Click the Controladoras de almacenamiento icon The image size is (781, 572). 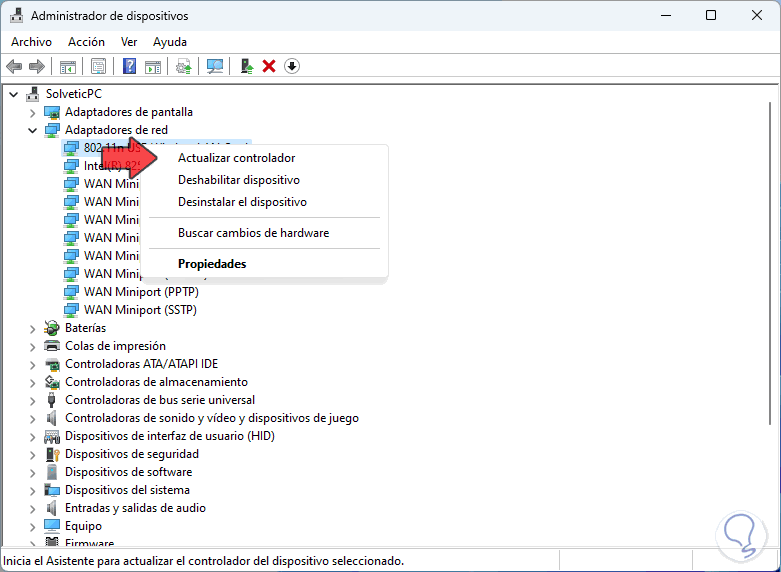pyautogui.click(x=52, y=382)
